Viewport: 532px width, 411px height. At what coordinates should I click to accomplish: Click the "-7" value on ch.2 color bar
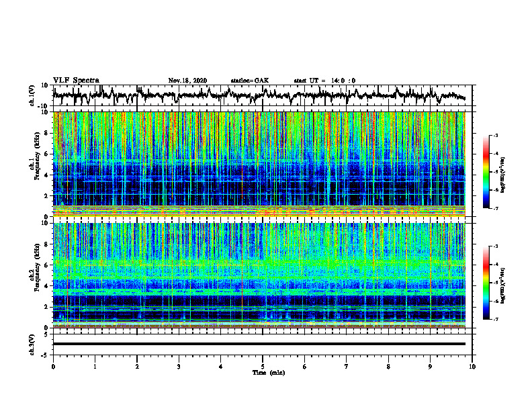(x=496, y=319)
